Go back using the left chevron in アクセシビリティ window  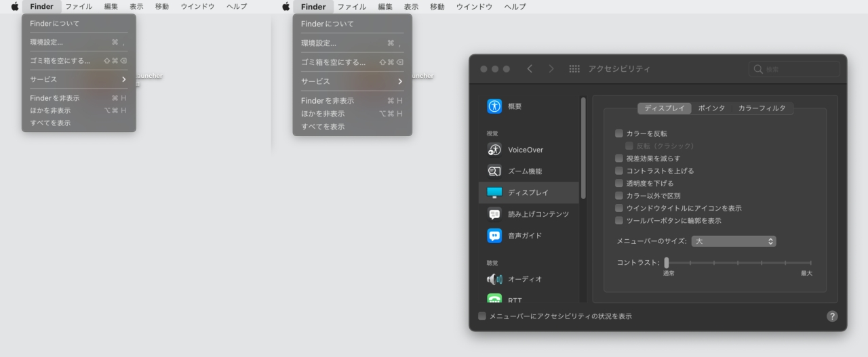pos(530,69)
